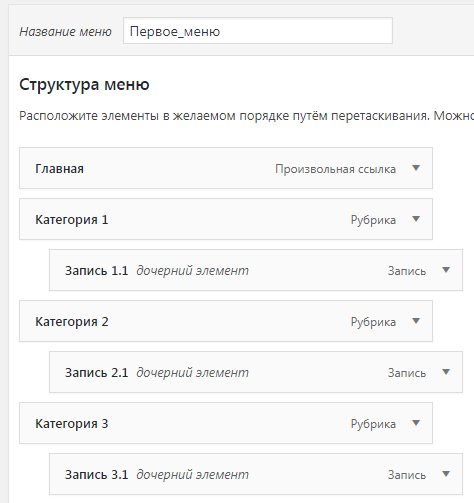Click дочерний элемент text in Запись 3.1

[x=192, y=475]
